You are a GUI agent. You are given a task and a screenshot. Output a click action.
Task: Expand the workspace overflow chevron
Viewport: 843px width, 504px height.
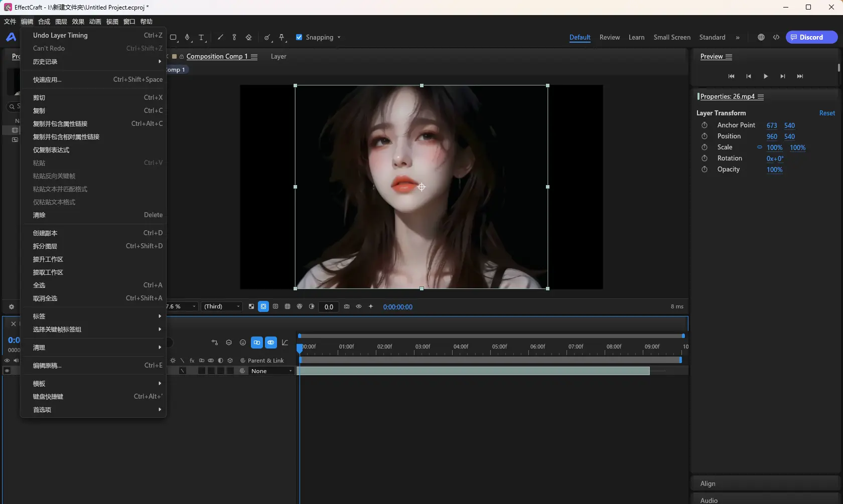(x=738, y=38)
